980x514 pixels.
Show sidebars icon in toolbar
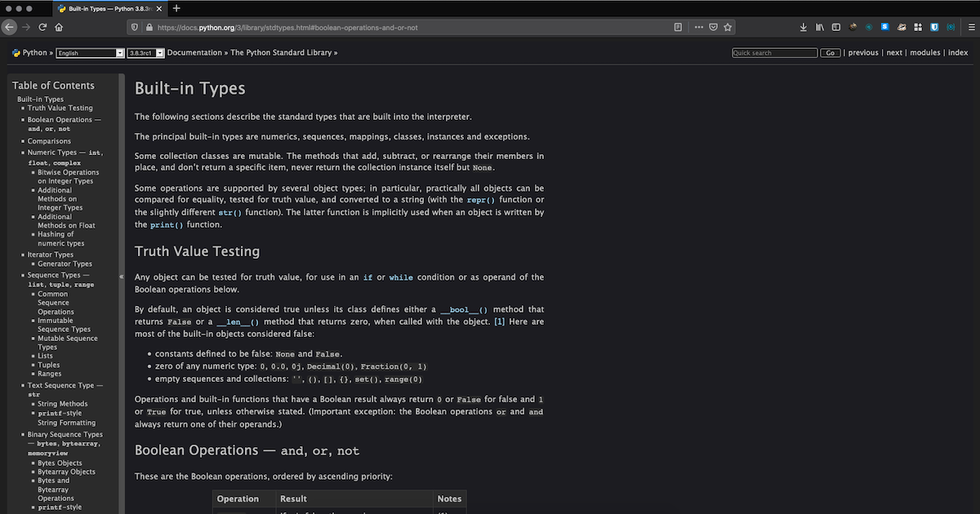(x=836, y=27)
